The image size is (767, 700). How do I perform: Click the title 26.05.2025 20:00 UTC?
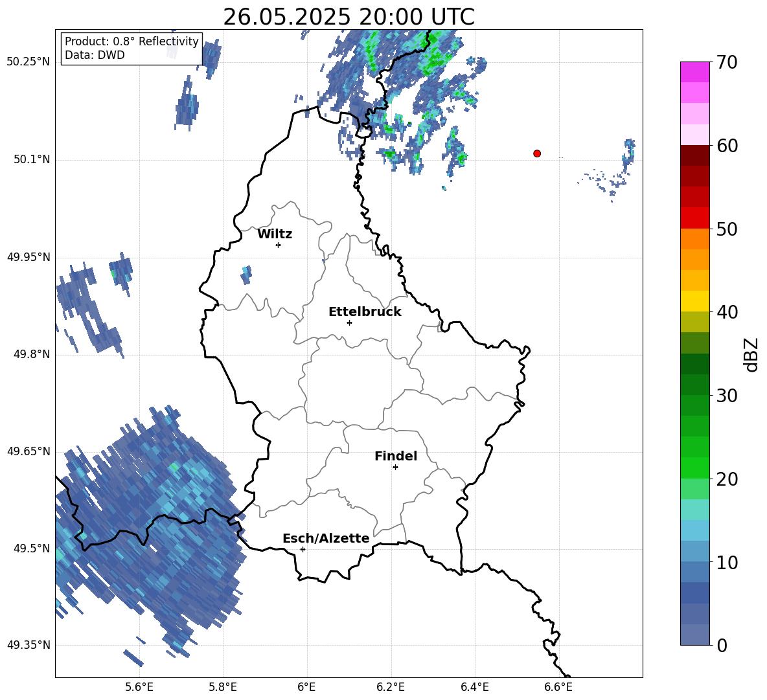(x=349, y=17)
